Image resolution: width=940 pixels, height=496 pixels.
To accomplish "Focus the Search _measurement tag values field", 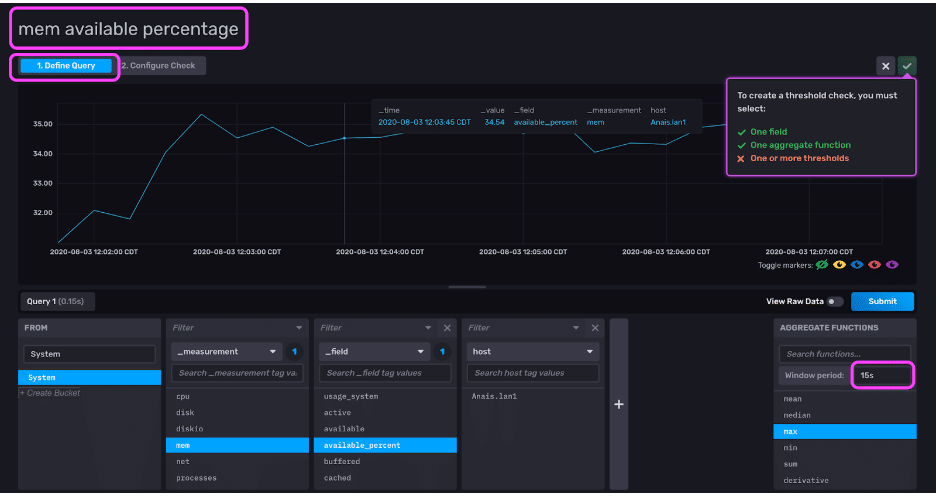I will click(237, 373).
